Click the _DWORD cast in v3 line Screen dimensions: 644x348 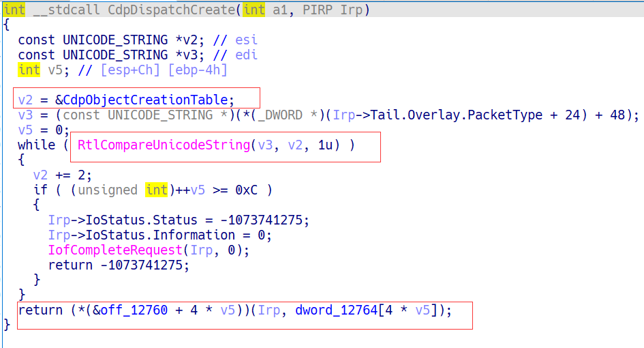(281, 115)
